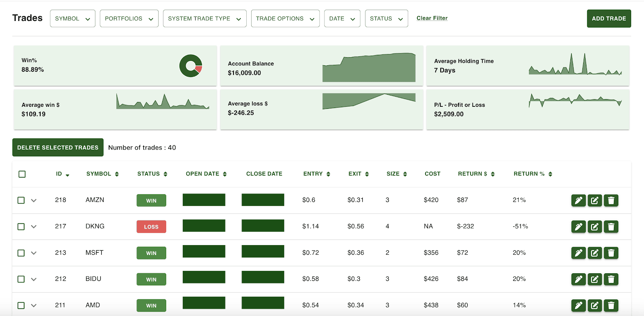Click the Win% donut chart
This screenshot has width=644, height=316.
click(191, 66)
